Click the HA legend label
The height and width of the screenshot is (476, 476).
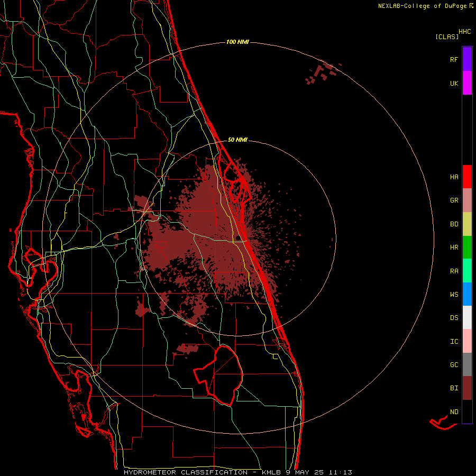pos(454,177)
